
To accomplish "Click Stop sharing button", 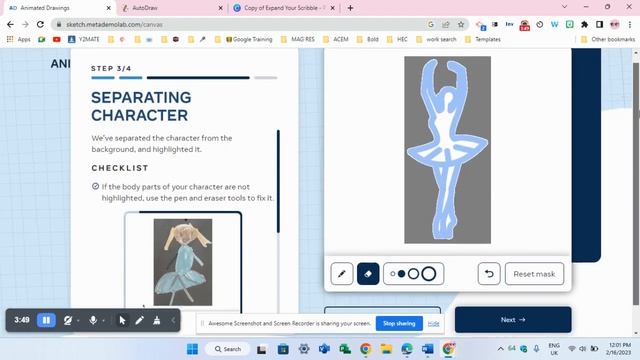I will pyautogui.click(x=399, y=323).
